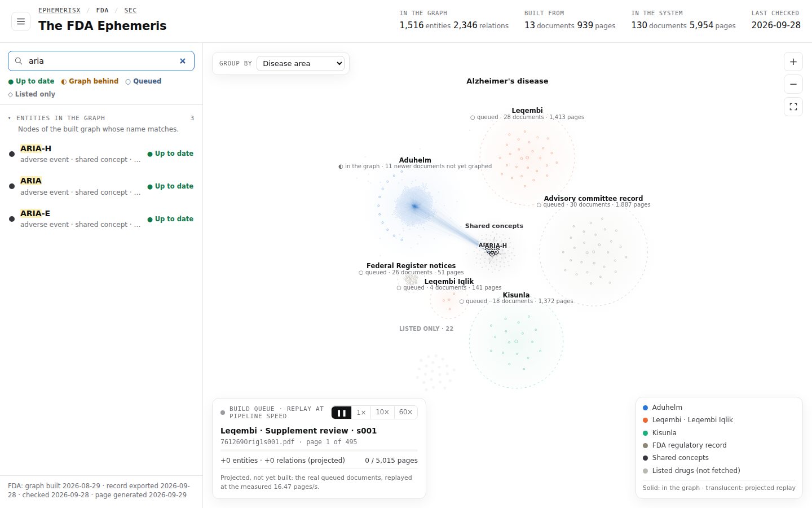Toggle the Listed only filter
Image resolution: width=812 pixels, height=508 pixels.
pos(32,94)
